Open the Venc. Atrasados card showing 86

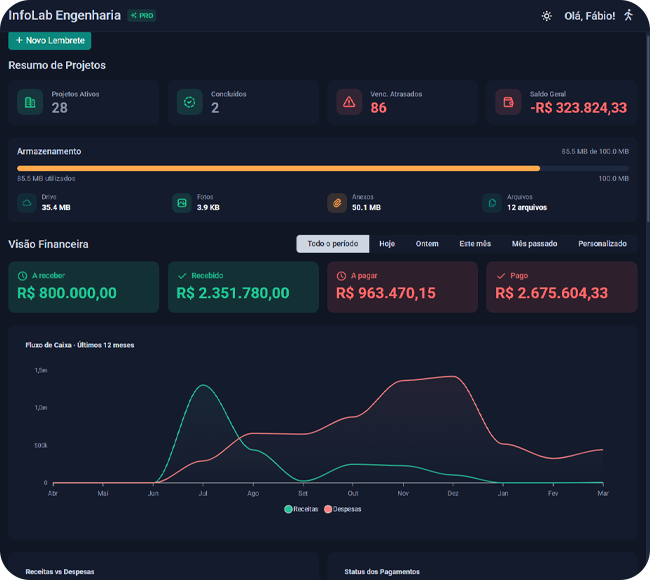pyautogui.click(x=403, y=102)
